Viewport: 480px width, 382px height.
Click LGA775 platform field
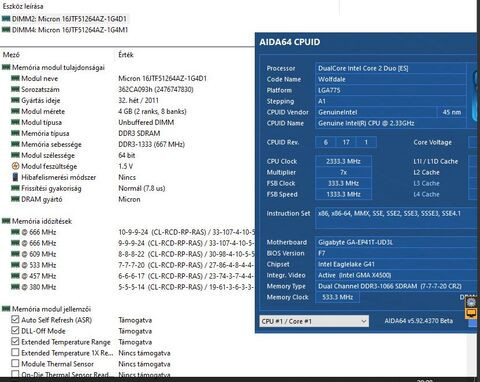click(390, 90)
